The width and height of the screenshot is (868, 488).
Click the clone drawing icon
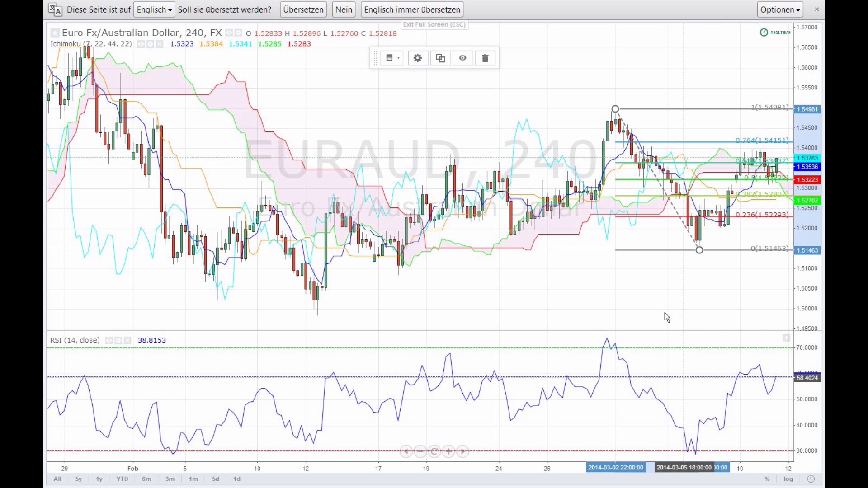pyautogui.click(x=440, y=58)
